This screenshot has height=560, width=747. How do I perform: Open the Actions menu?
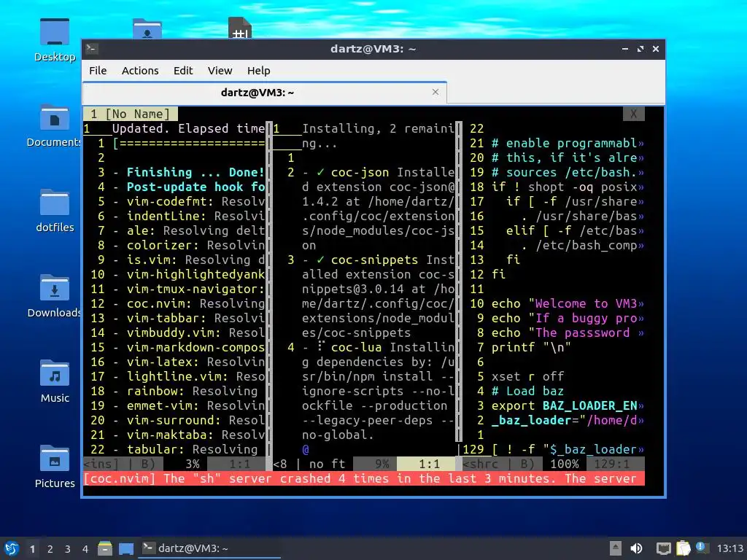(140, 71)
